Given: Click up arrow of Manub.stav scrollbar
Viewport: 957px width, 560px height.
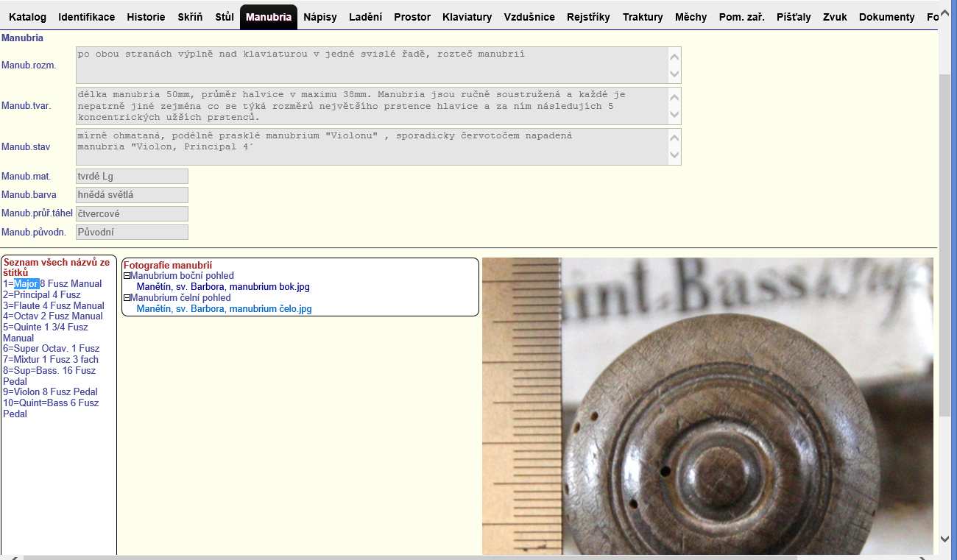Looking at the screenshot, I should click(674, 138).
